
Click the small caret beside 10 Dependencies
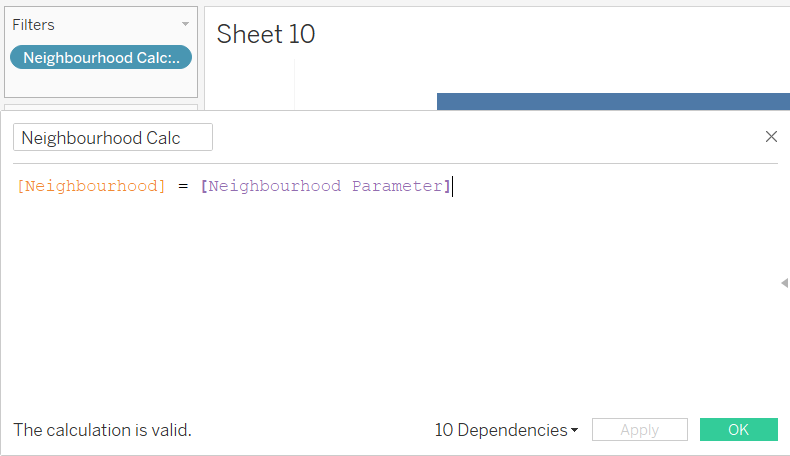point(574,430)
